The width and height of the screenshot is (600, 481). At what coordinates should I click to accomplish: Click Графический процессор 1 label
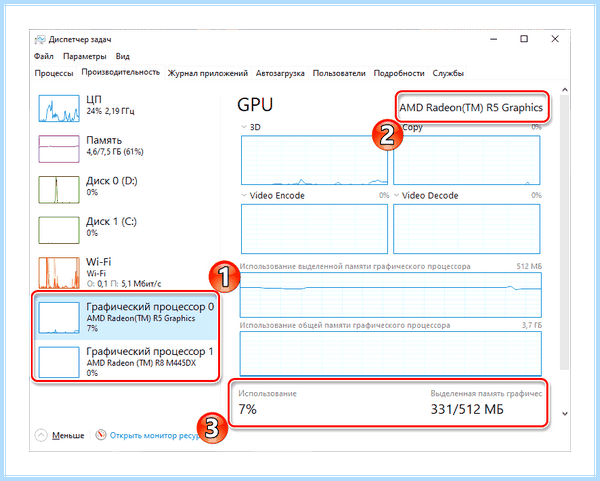(150, 351)
